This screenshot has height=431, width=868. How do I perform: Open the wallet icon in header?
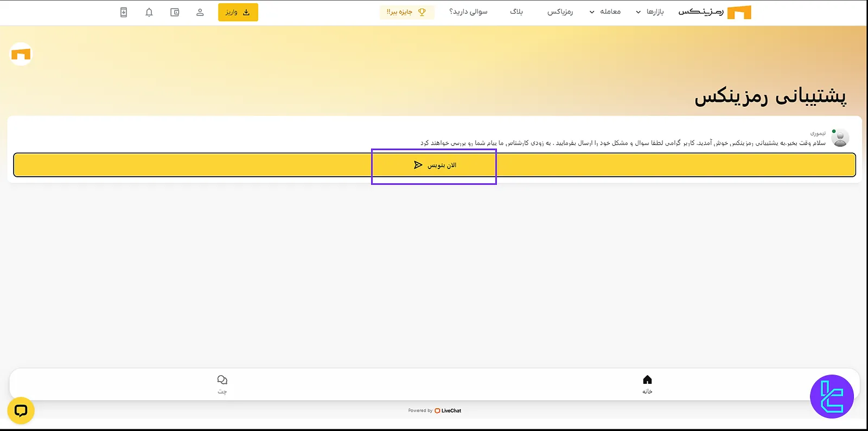click(x=175, y=12)
